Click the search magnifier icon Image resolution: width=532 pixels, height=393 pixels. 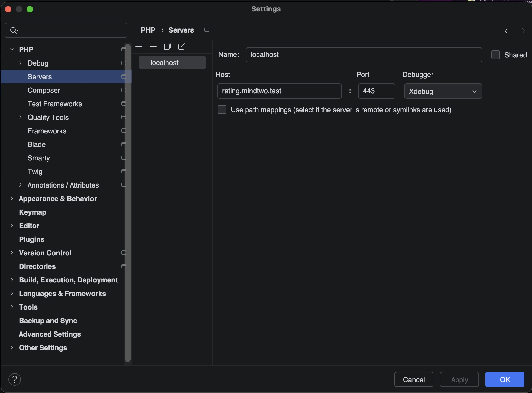(x=14, y=30)
